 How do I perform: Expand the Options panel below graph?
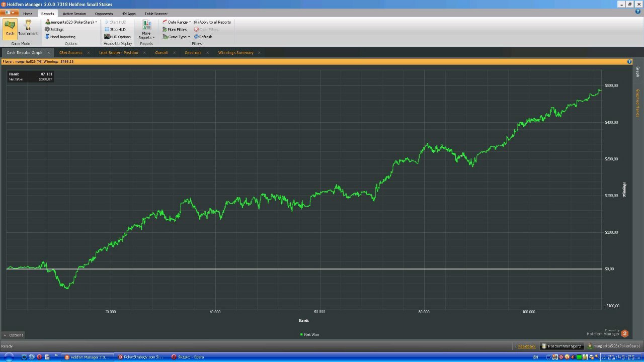tap(13, 335)
